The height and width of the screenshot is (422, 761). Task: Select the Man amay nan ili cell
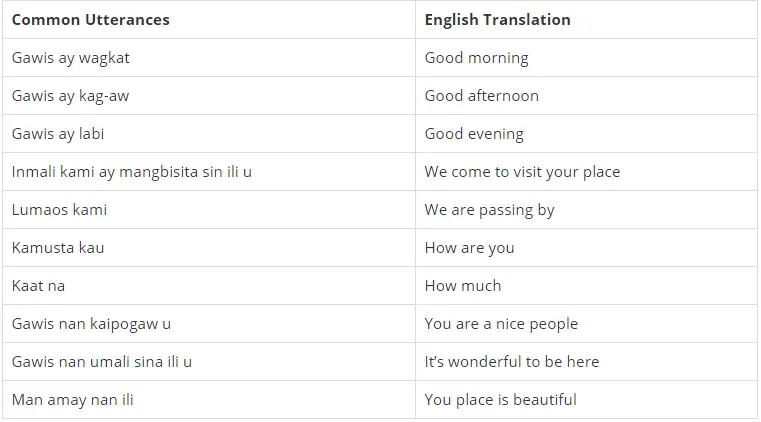[x=209, y=400]
